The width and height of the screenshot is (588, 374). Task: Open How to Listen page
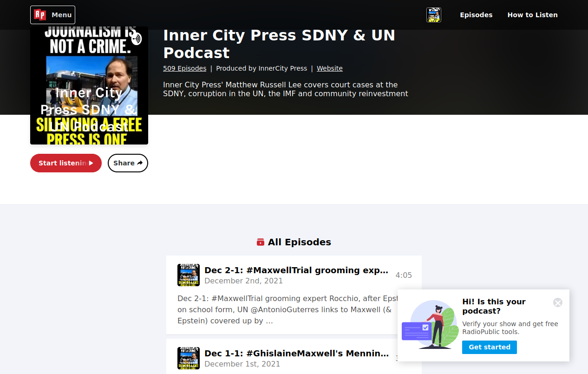tap(532, 15)
